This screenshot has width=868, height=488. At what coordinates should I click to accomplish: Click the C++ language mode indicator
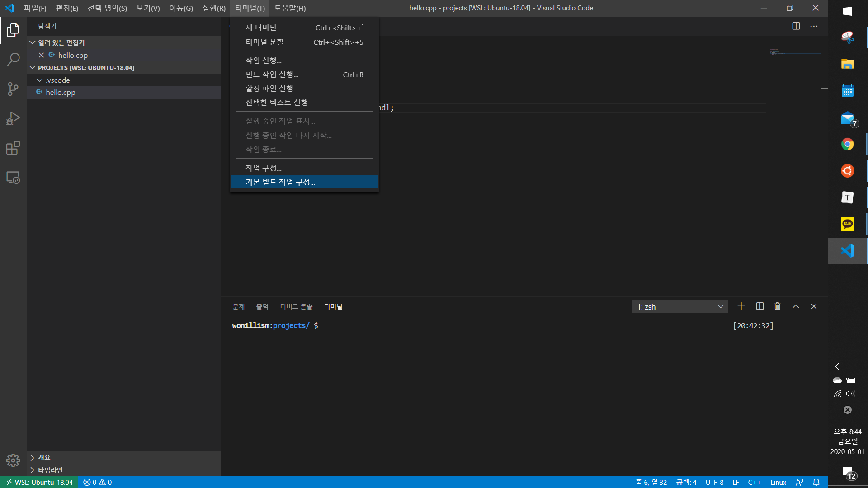tap(754, 482)
